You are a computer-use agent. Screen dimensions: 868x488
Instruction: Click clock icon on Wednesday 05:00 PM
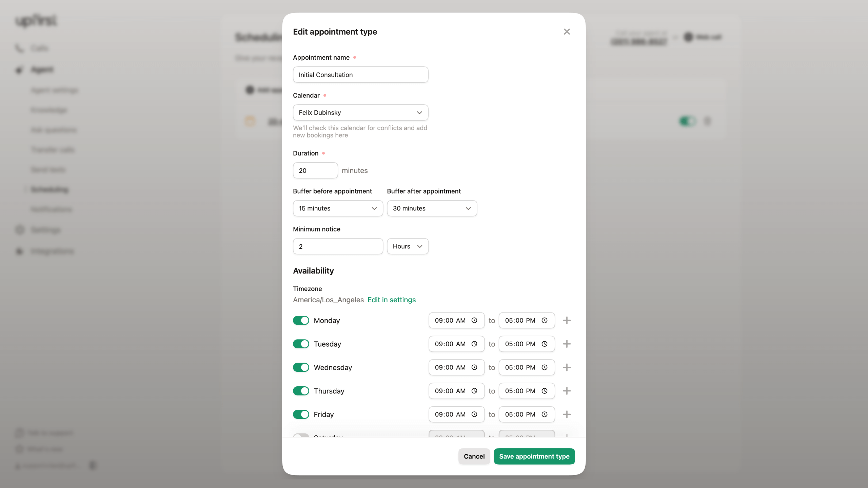(x=545, y=367)
